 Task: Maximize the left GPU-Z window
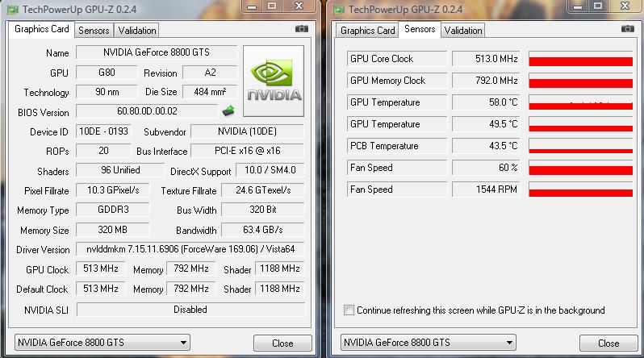(272, 6)
